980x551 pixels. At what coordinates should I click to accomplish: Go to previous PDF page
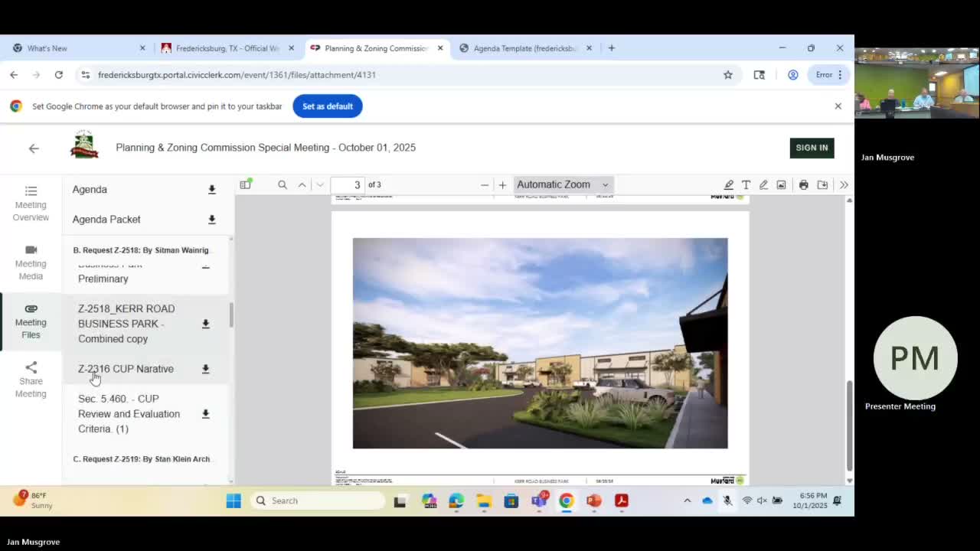[x=302, y=184]
